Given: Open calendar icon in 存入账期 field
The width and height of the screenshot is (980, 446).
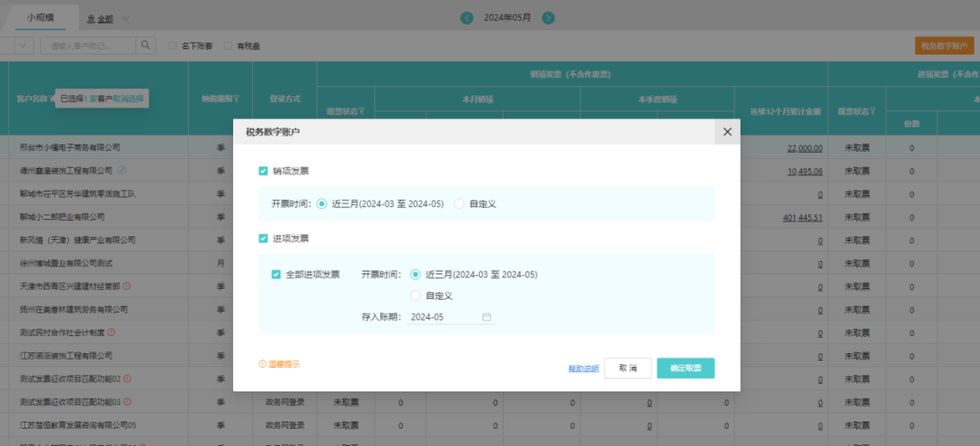Looking at the screenshot, I should 487,317.
